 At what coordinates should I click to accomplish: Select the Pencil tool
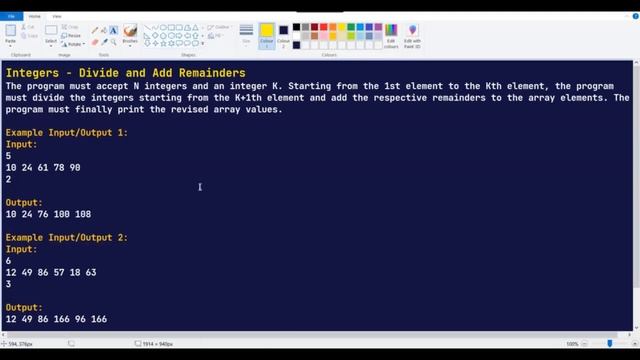(95, 31)
